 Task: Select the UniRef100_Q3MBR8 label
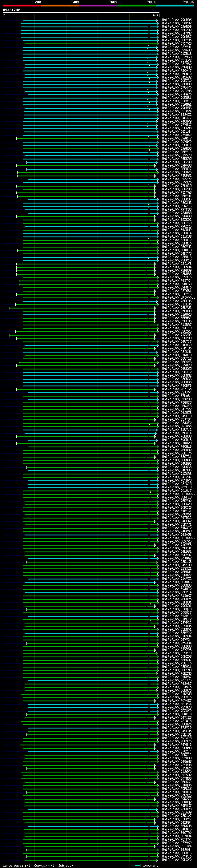(176, 809)
